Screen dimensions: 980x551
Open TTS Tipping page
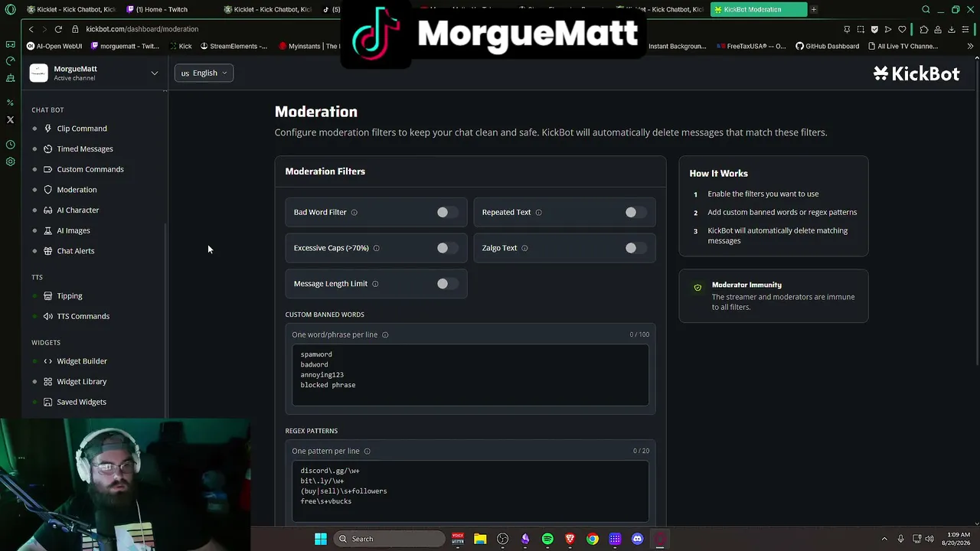(x=69, y=295)
